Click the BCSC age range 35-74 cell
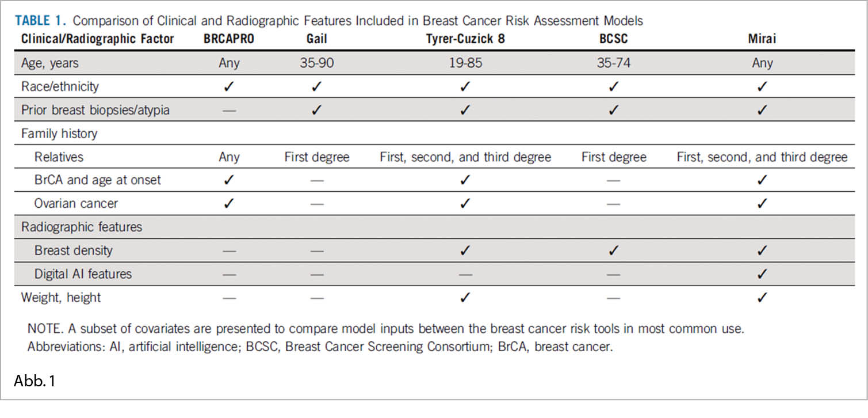Image resolution: width=868 pixels, height=418 pixels. [613, 63]
